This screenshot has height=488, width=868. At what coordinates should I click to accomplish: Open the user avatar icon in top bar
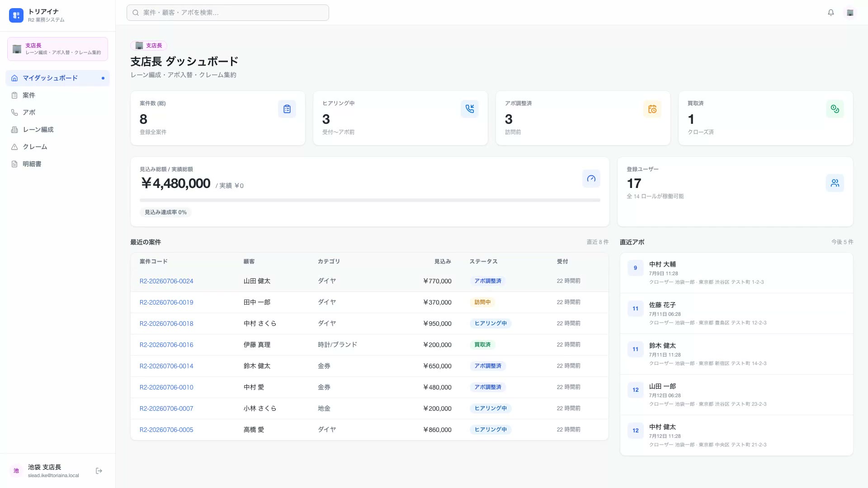[850, 13]
